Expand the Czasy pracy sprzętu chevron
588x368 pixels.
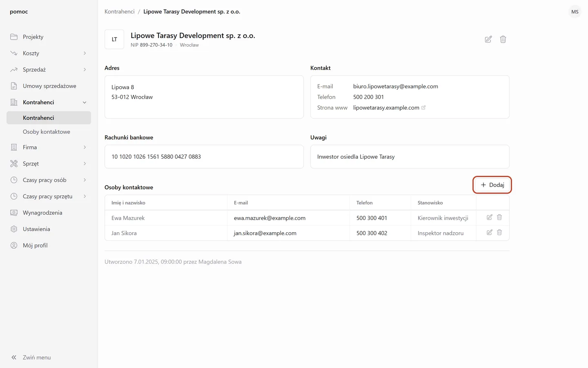tap(85, 196)
